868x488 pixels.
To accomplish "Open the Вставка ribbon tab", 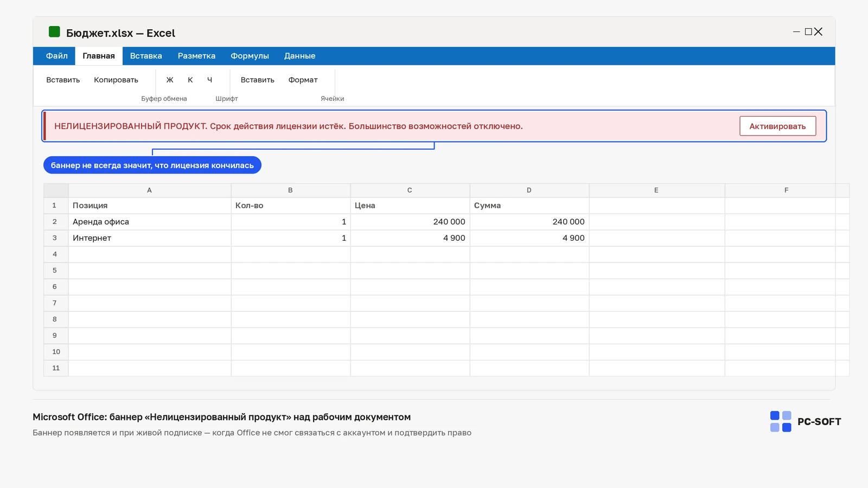I will (x=146, y=56).
